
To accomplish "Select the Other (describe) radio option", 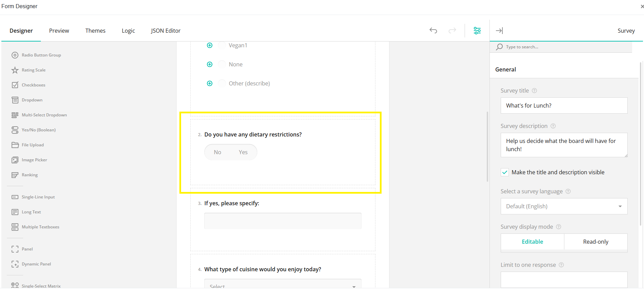I will click(222, 83).
